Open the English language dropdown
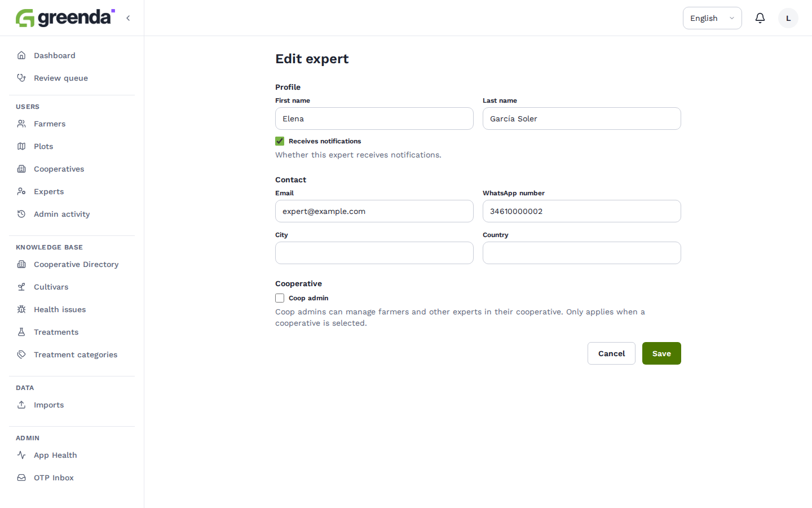The width and height of the screenshot is (812, 508). tap(712, 18)
